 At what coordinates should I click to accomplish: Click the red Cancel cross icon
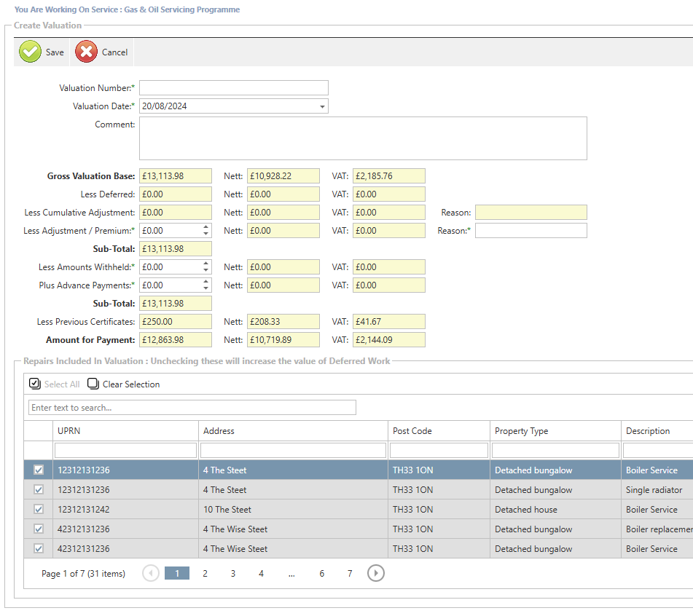86,52
